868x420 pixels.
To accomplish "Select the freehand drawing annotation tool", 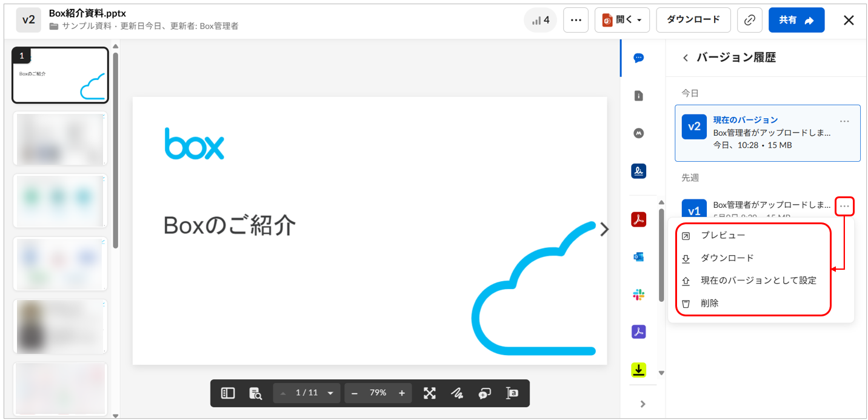I will point(457,393).
